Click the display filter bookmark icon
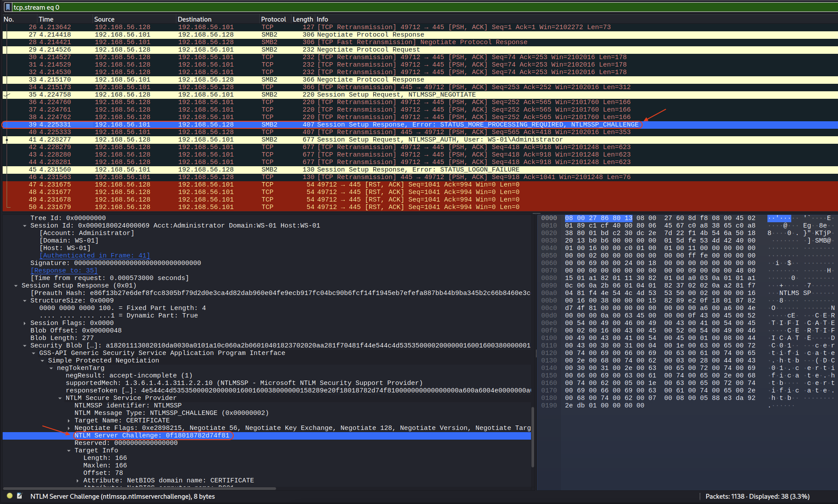838x504 pixels. coord(7,7)
